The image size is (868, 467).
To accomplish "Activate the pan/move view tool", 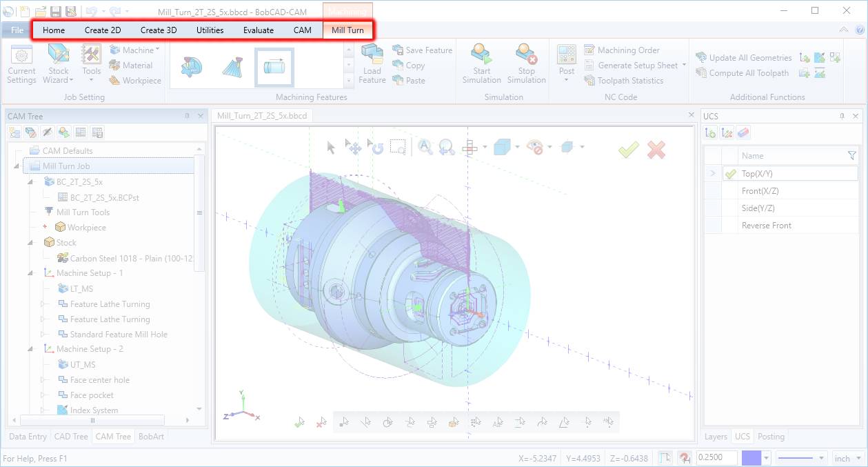I will point(354,147).
